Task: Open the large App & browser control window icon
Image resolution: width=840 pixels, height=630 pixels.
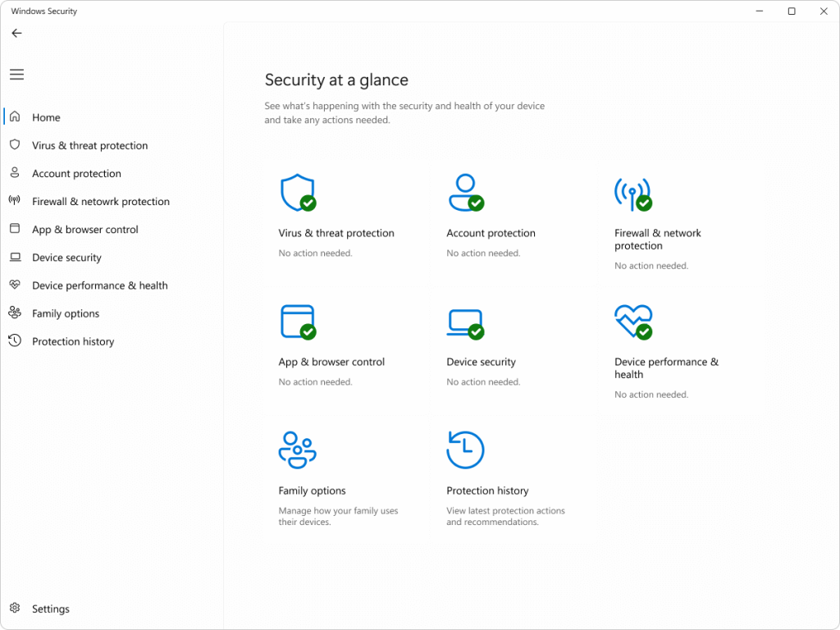Action: (x=299, y=322)
